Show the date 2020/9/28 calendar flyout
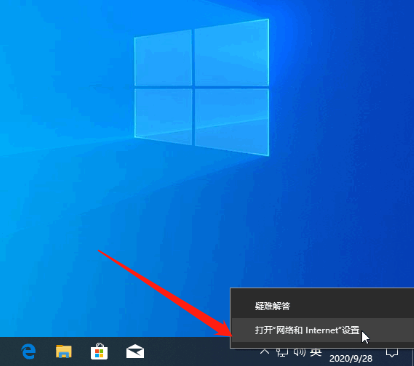The width and height of the screenshot is (414, 366). click(x=351, y=358)
